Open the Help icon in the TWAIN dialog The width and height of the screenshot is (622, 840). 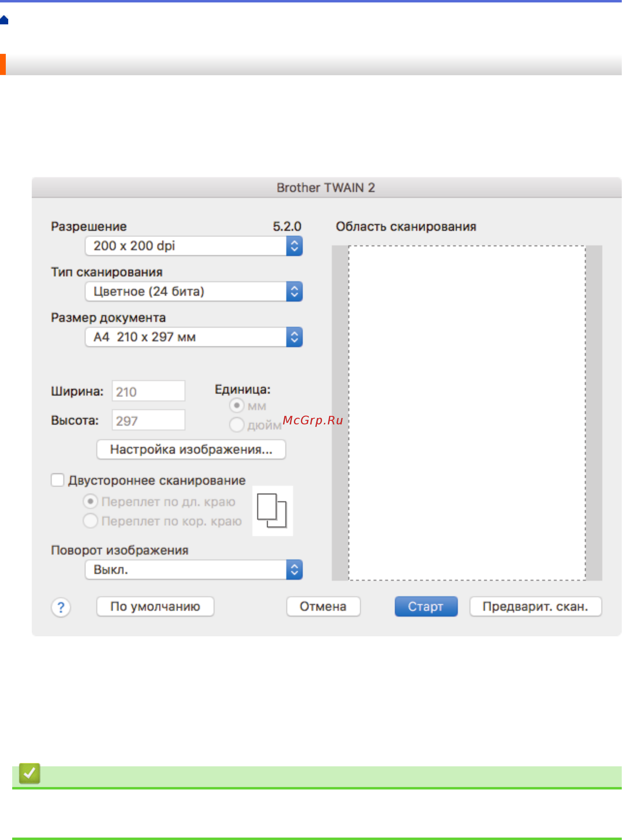pyautogui.click(x=61, y=606)
